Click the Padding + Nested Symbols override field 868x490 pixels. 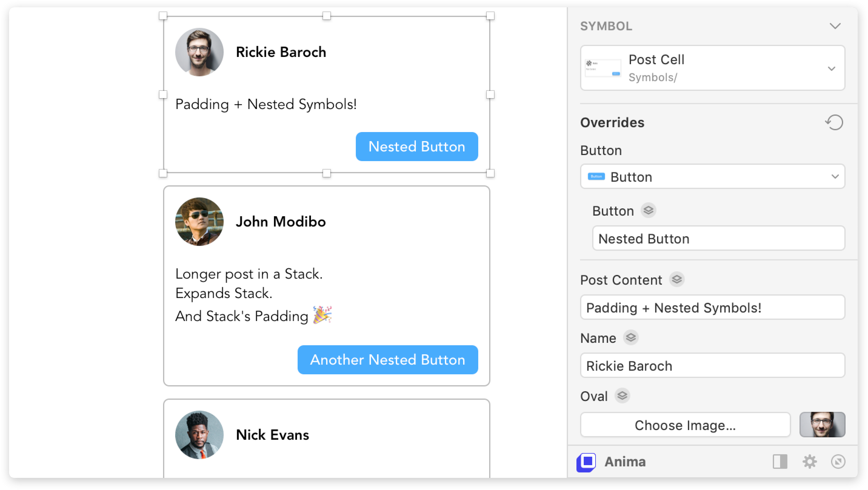pyautogui.click(x=712, y=307)
